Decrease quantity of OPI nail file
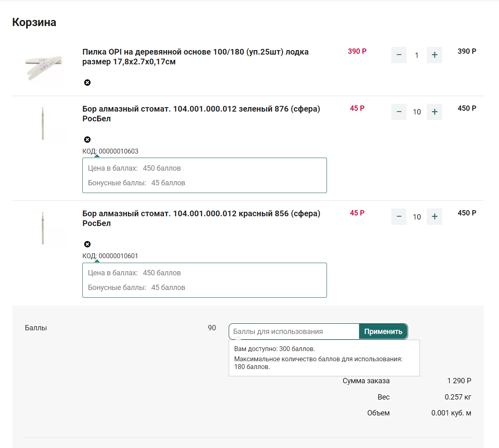The width and height of the screenshot is (499, 448). coord(399,55)
